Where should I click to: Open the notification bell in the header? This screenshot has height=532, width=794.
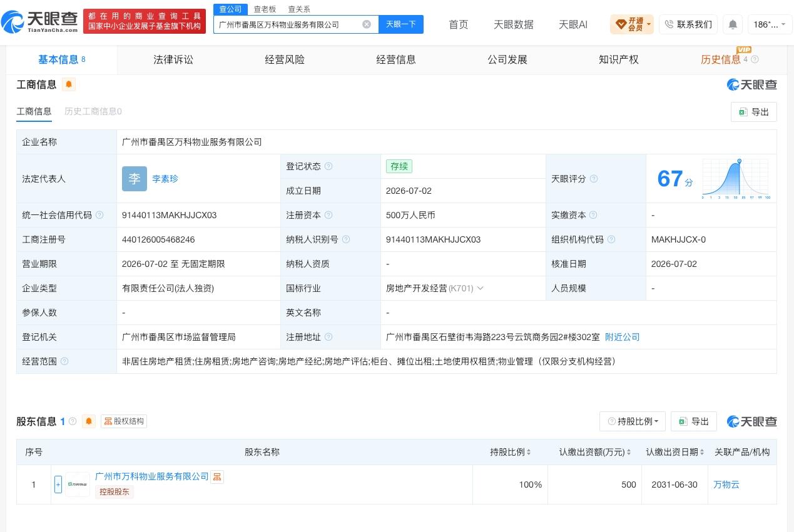(733, 24)
